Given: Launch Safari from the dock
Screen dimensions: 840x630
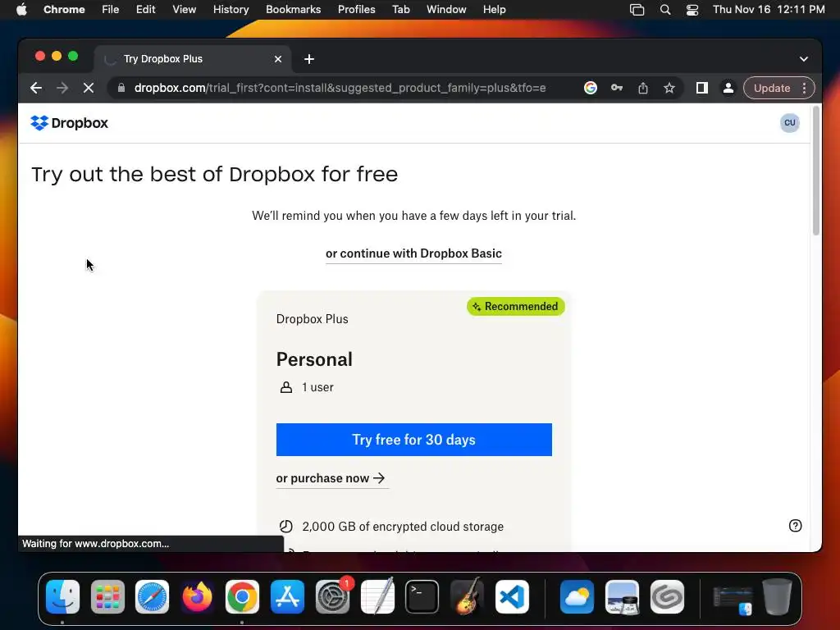Looking at the screenshot, I should coord(152,597).
